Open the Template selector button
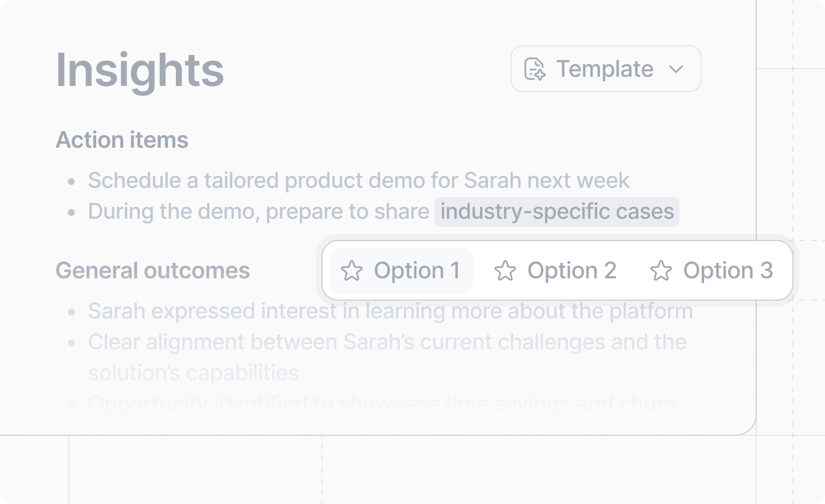Viewport: 825px width, 504px height. (606, 69)
